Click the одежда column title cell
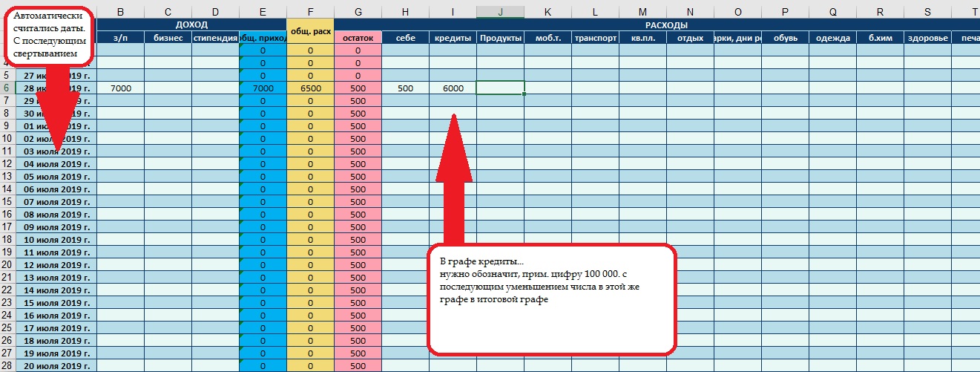 pyautogui.click(x=832, y=38)
